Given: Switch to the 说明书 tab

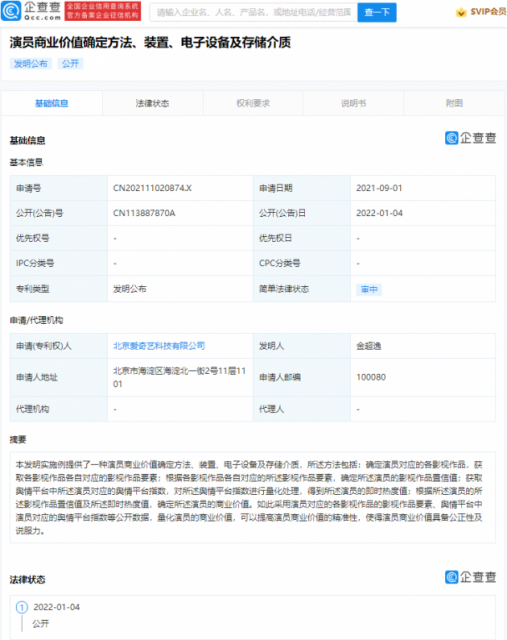Looking at the screenshot, I should [354, 103].
